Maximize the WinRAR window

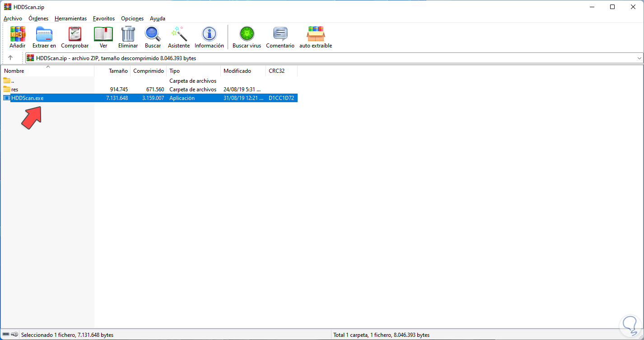(x=612, y=7)
